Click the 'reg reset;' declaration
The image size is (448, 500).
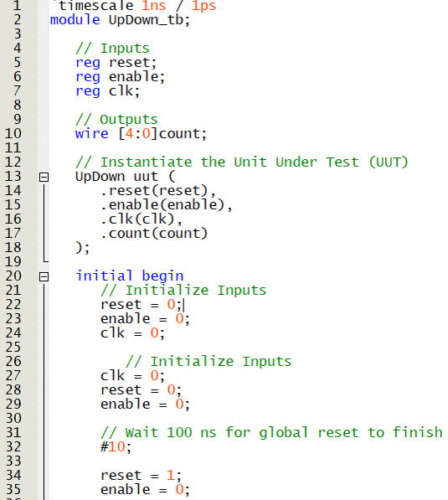pyautogui.click(x=116, y=63)
